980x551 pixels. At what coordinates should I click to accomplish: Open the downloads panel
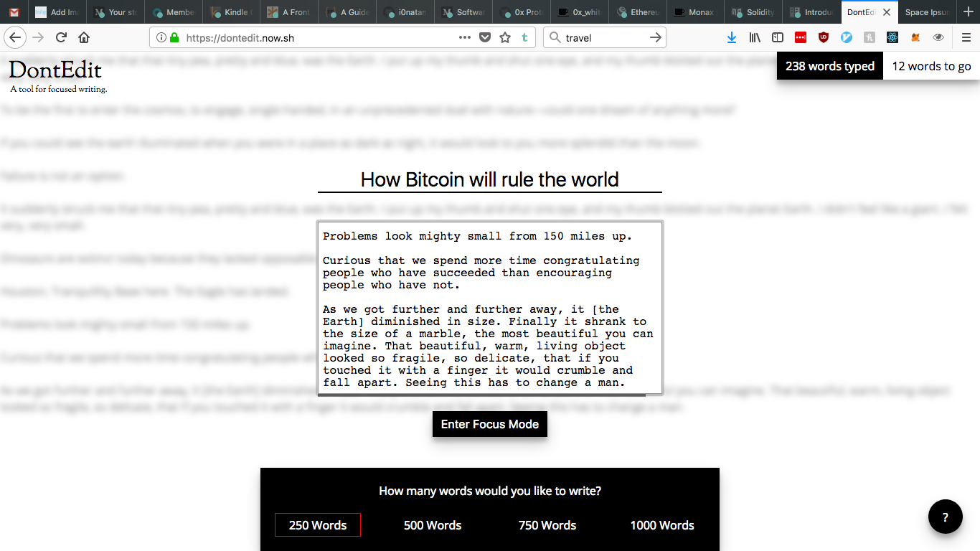tap(732, 37)
